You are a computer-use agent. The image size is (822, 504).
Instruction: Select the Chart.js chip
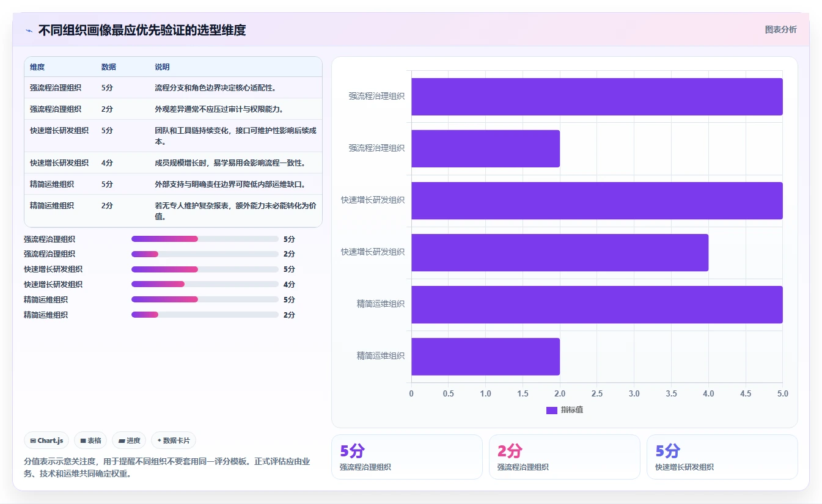pos(46,440)
